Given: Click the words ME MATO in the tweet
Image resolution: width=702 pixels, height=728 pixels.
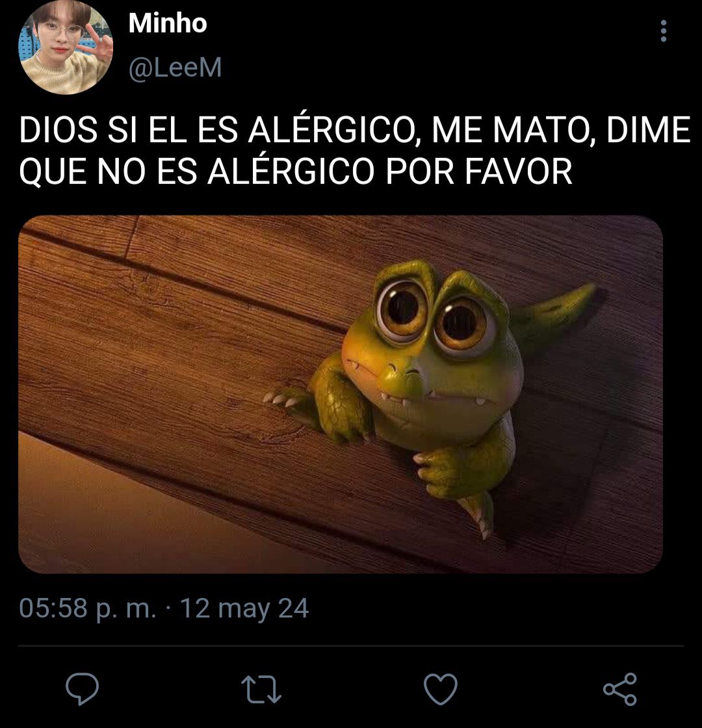Looking at the screenshot, I should point(507,130).
